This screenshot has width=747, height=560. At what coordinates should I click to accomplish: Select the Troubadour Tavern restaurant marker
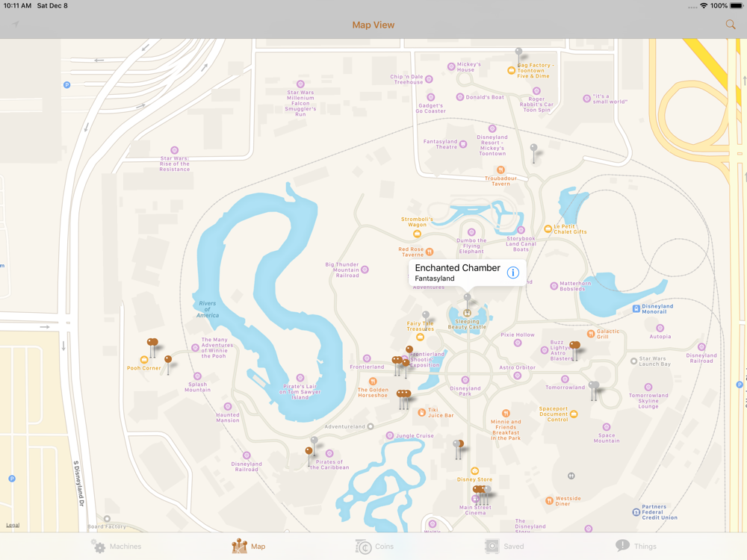[x=500, y=170]
